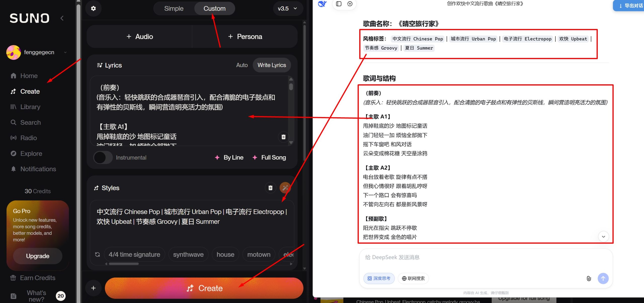This screenshot has height=303, width=644.
Task: Open the v3.5 model version dropdown
Action: (288, 9)
